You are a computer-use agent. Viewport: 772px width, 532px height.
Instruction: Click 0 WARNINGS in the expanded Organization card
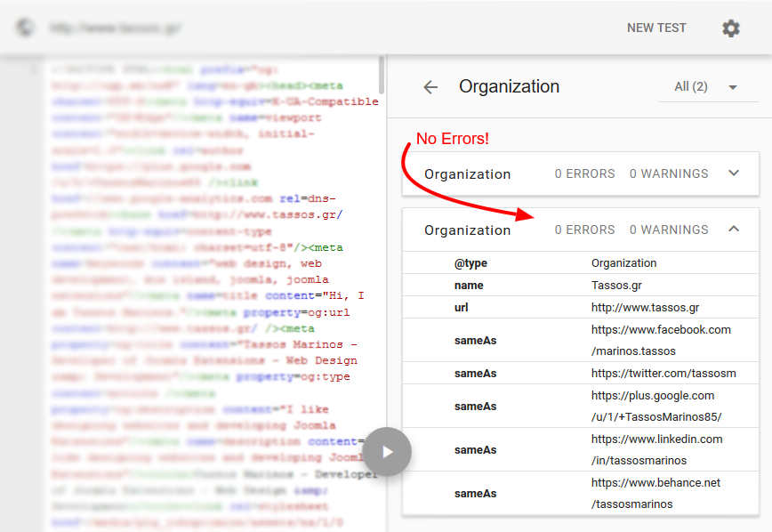tap(669, 230)
